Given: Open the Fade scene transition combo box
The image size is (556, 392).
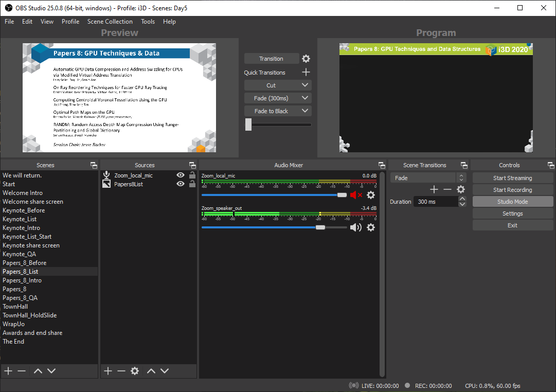Looking at the screenshot, I should [428, 178].
